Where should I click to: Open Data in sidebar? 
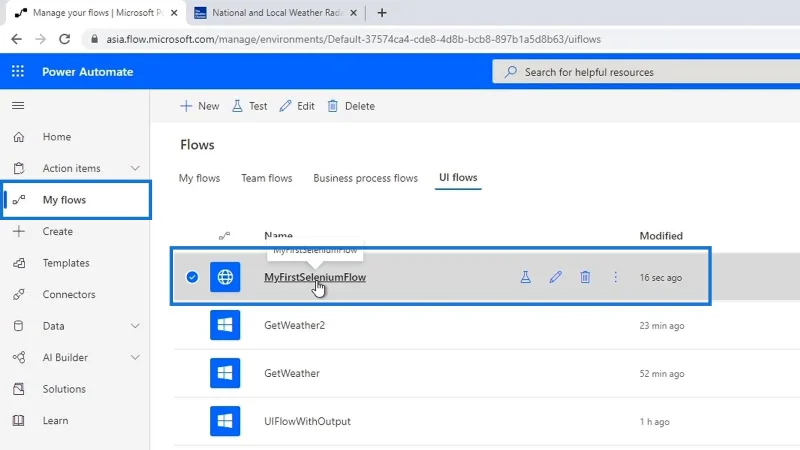click(x=54, y=326)
